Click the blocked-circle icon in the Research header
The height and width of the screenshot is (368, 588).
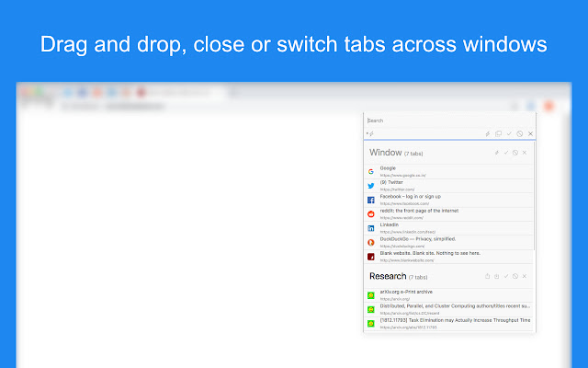515,276
